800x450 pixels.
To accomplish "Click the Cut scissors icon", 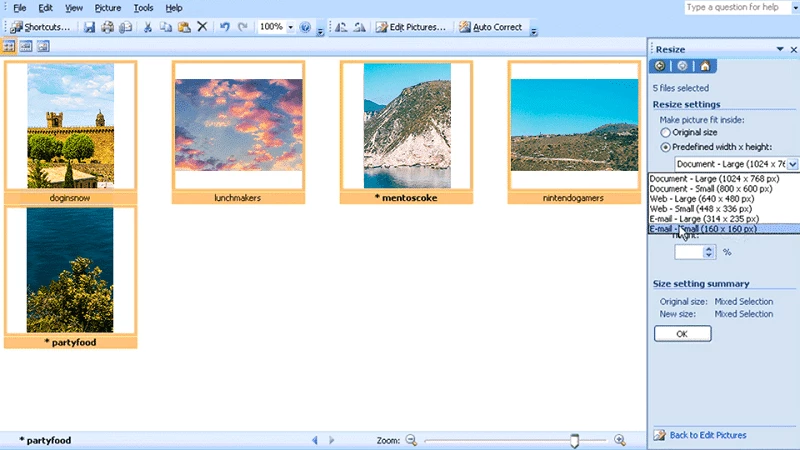I will point(149,27).
